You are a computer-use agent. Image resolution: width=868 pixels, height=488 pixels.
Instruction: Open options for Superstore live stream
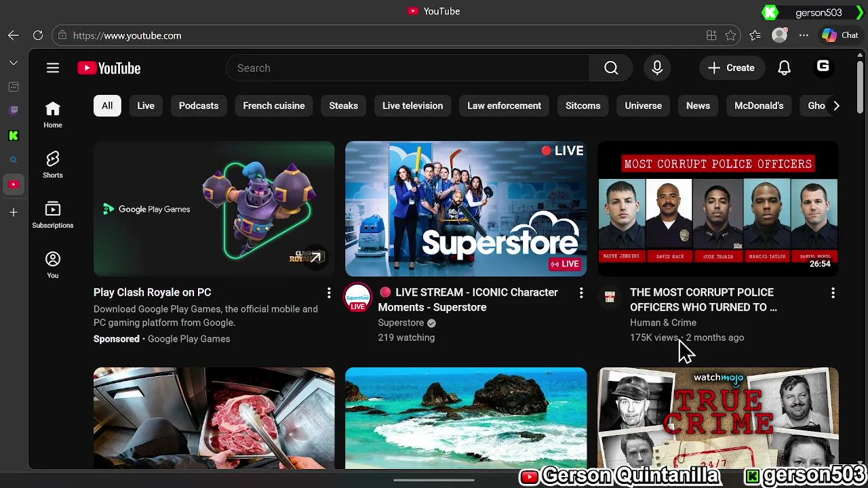click(581, 293)
